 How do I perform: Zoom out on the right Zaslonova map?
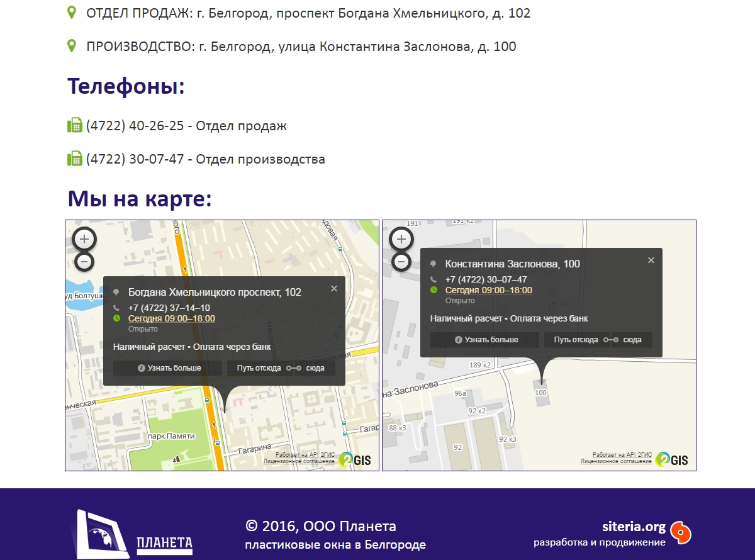[x=401, y=261]
